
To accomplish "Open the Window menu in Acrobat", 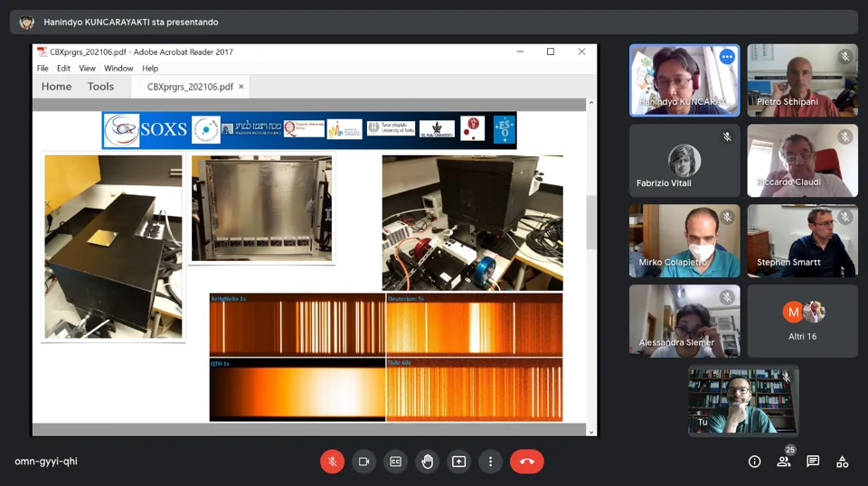I will point(118,69).
